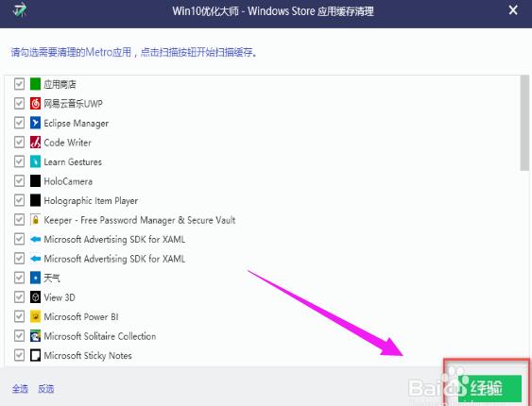Image resolution: width=532 pixels, height=406 pixels.
Task: Select the 'Microsoft Sticky Notes' label
Action: tap(88, 356)
